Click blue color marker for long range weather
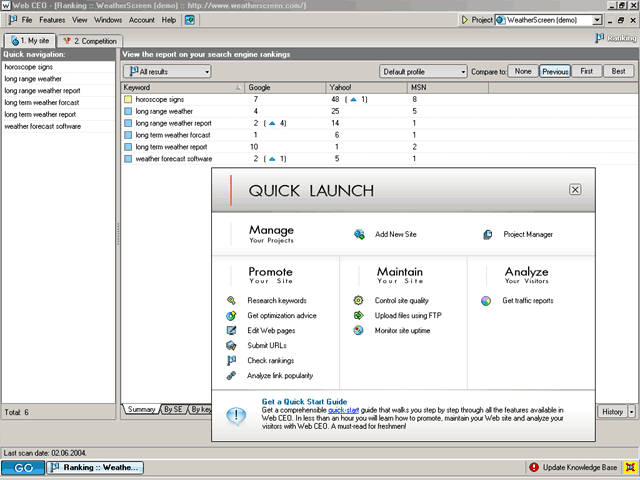 [128, 111]
